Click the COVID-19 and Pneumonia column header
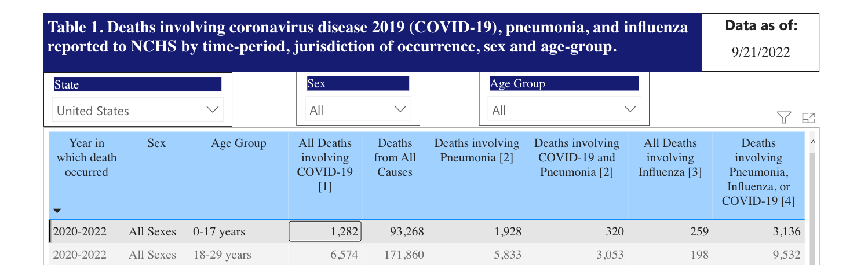868x265 pixels. pyautogui.click(x=577, y=157)
